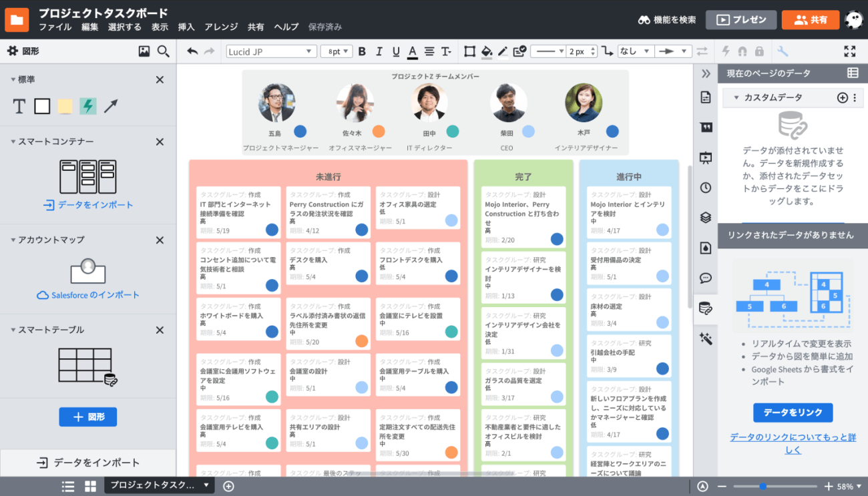Open the アレンジ menu
Viewport: 868px width, 496px height.
pos(221,27)
